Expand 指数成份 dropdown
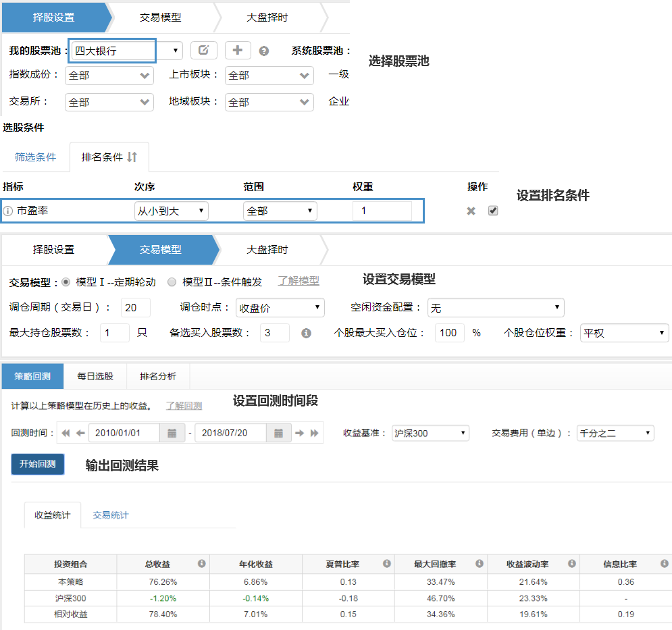The image size is (672, 630). tap(109, 76)
